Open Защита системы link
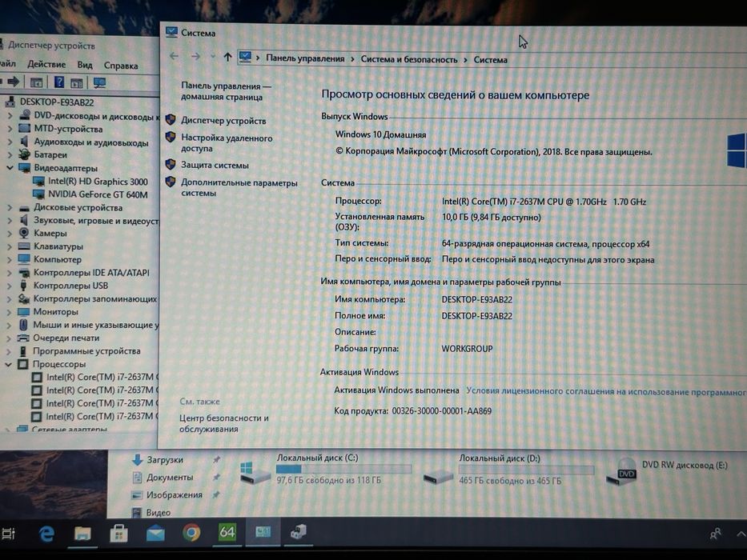 (215, 166)
